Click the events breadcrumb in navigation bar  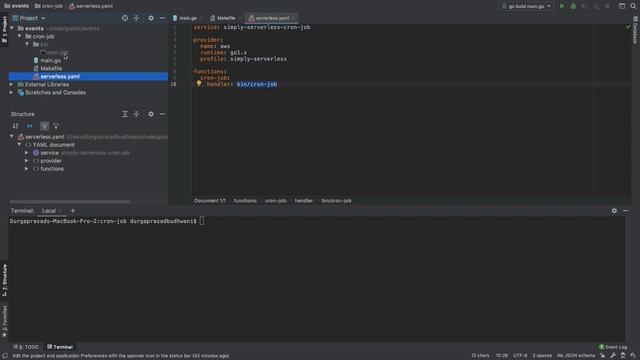click(17, 6)
